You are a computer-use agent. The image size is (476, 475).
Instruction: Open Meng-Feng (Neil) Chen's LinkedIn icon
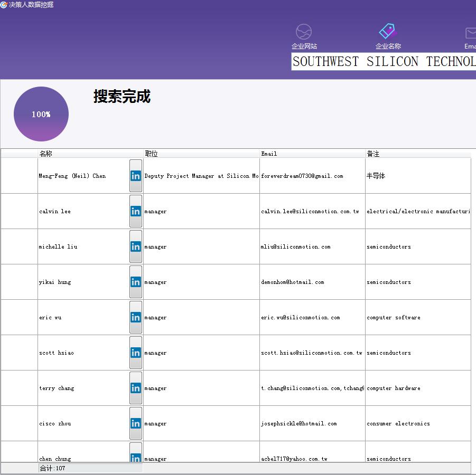point(135,176)
